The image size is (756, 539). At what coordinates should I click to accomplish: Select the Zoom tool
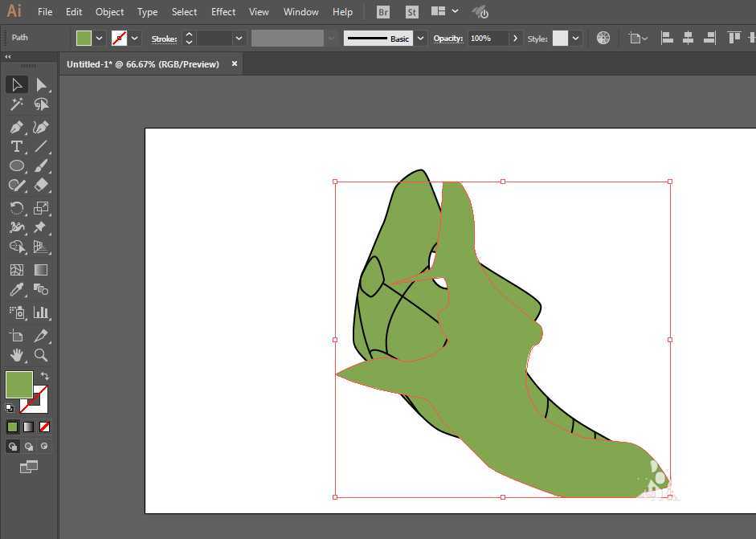click(x=41, y=354)
